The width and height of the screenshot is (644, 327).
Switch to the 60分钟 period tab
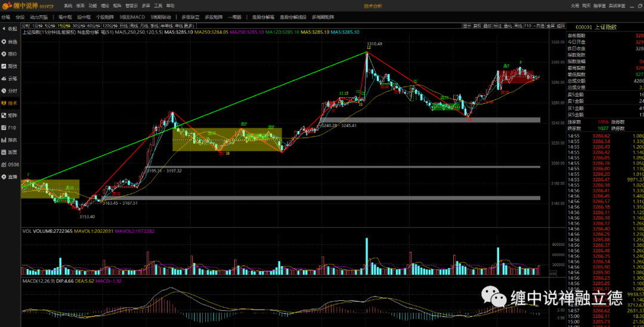(94, 26)
